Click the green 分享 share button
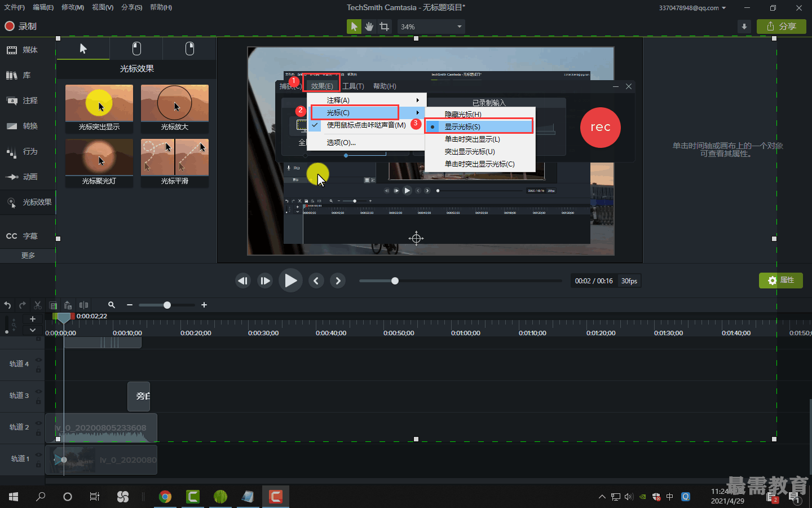The image size is (812, 508). (782, 27)
